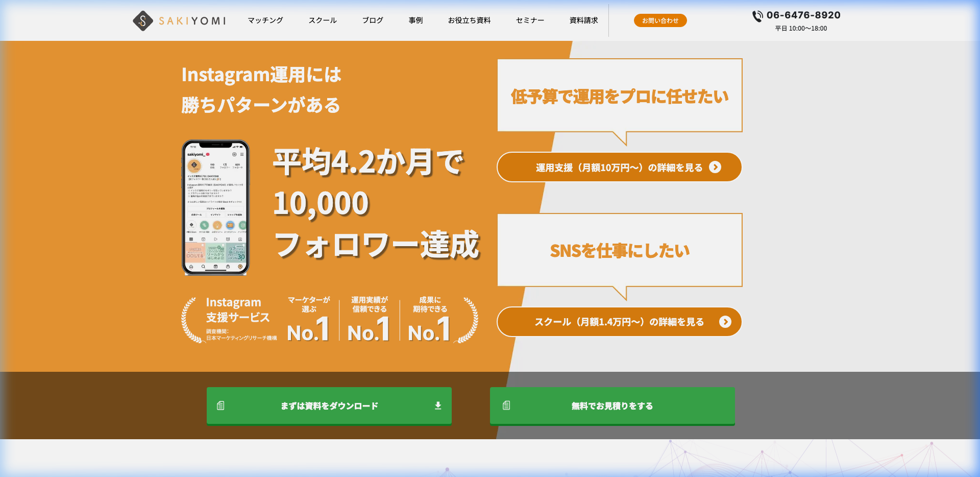Click the 運用支援（月額10万円〜）の詳細を見る button
Viewport: 980px width, 477px height.
click(619, 167)
